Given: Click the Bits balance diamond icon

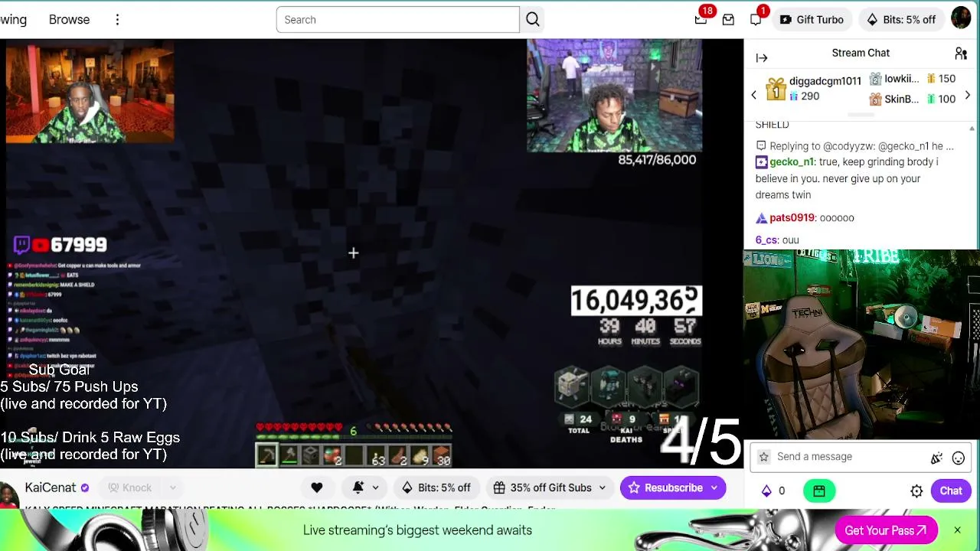Looking at the screenshot, I should click(766, 491).
